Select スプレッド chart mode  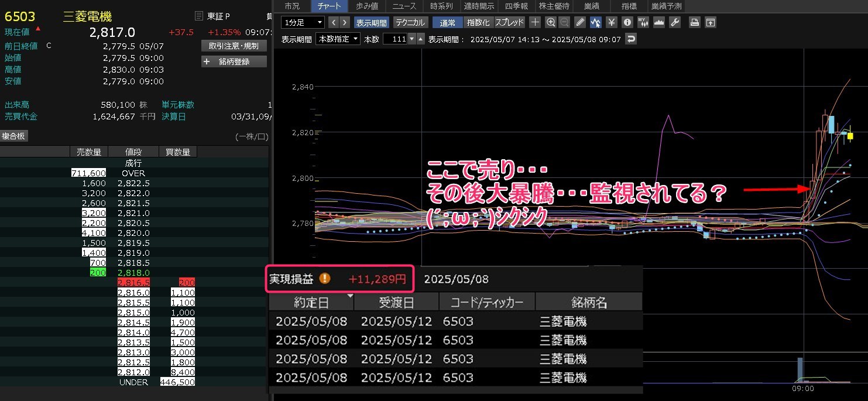[x=510, y=22]
